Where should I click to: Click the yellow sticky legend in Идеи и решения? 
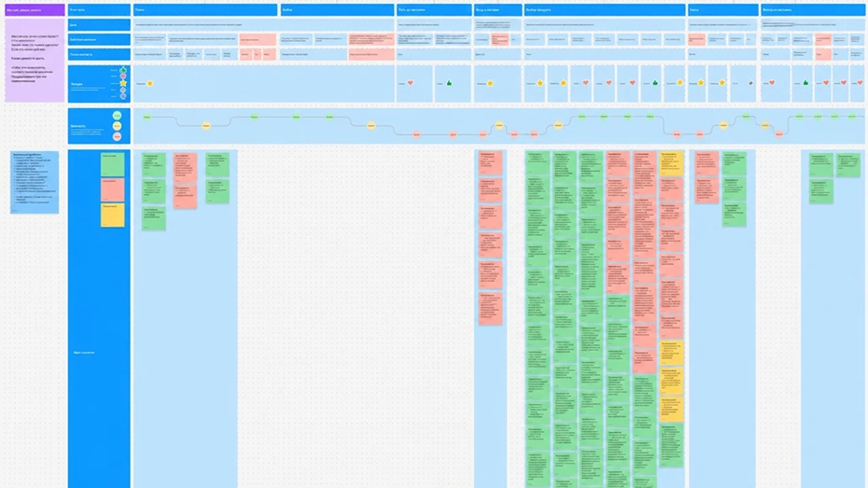[x=112, y=215]
